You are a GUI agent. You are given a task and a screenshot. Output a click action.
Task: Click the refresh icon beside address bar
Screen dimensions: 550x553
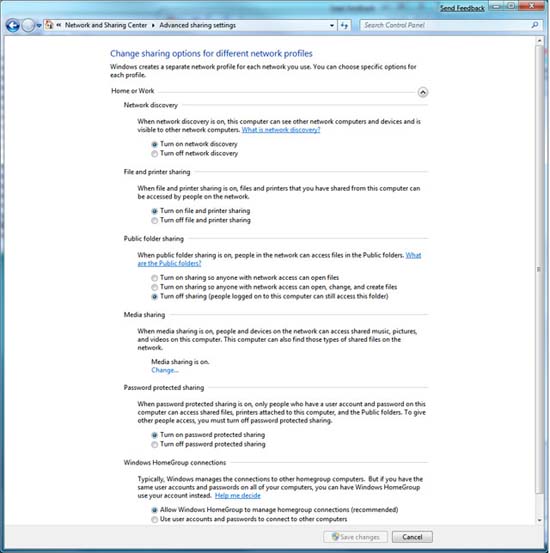344,25
